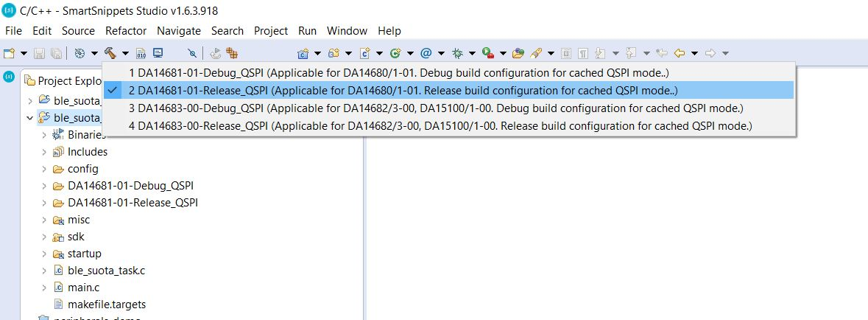The width and height of the screenshot is (868, 320).
Task: Click the Run with red toolbox icon
Action: tap(487, 53)
